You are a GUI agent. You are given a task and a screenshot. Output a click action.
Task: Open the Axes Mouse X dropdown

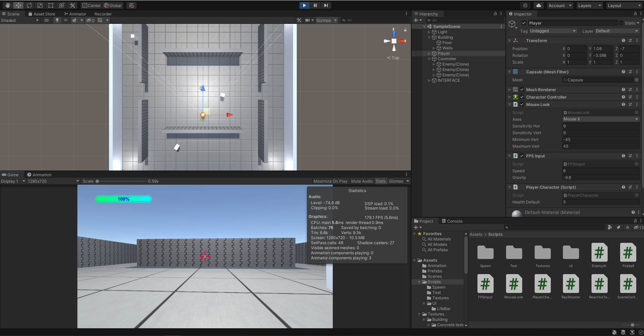[x=601, y=119]
